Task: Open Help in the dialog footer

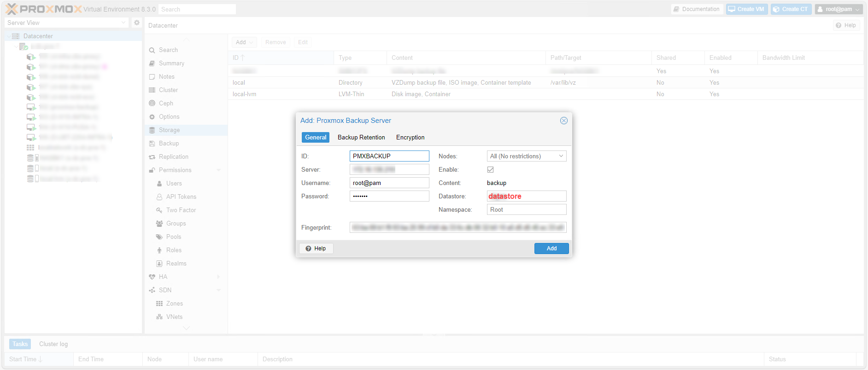Action: pyautogui.click(x=316, y=249)
